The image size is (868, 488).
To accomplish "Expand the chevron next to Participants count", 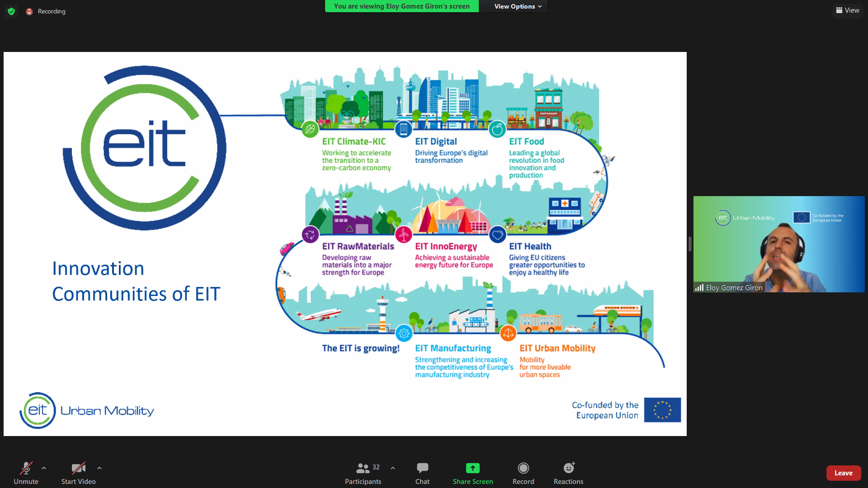I will click(393, 468).
